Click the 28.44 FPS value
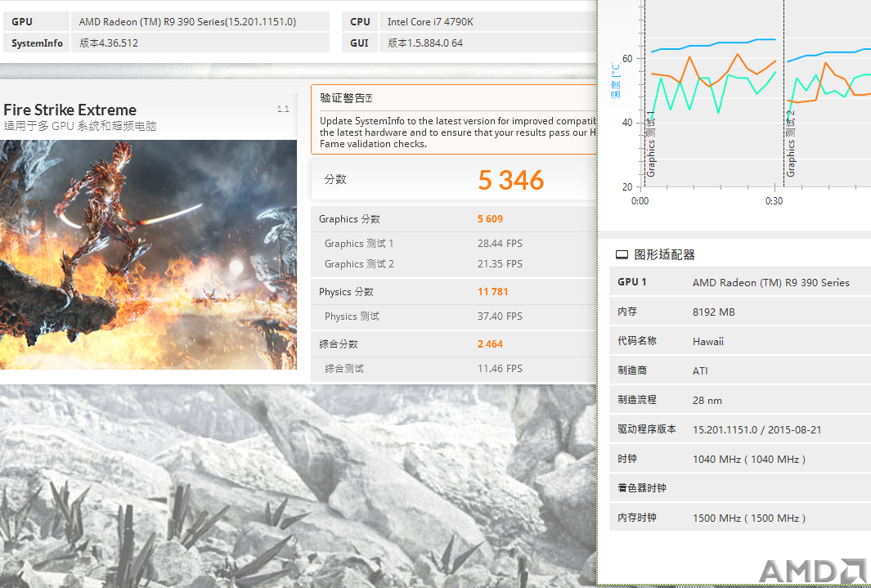This screenshot has width=871, height=588. point(500,243)
